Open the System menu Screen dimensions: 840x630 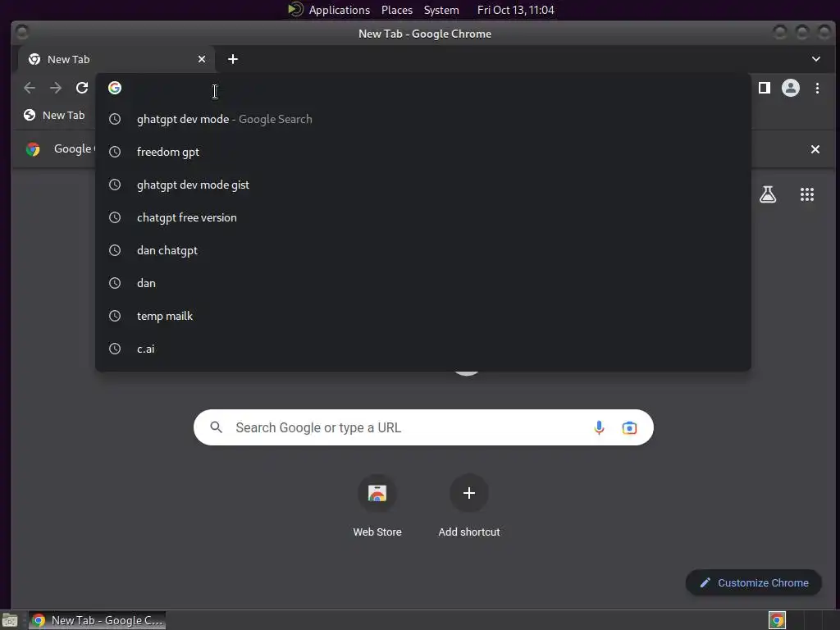click(441, 10)
